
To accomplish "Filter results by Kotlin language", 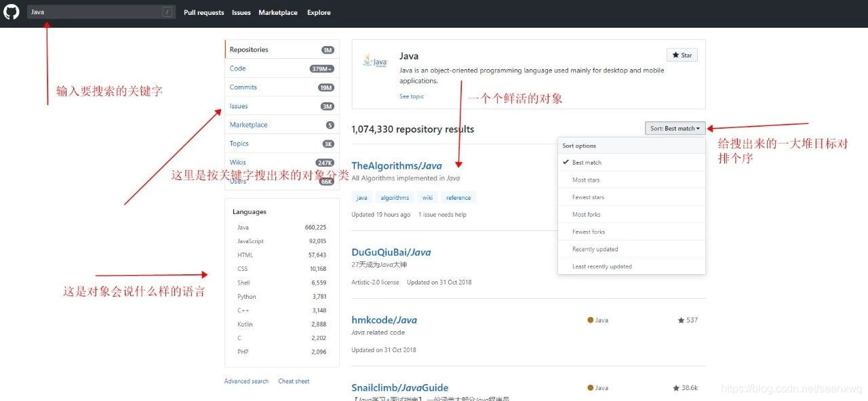I will click(281, 324).
